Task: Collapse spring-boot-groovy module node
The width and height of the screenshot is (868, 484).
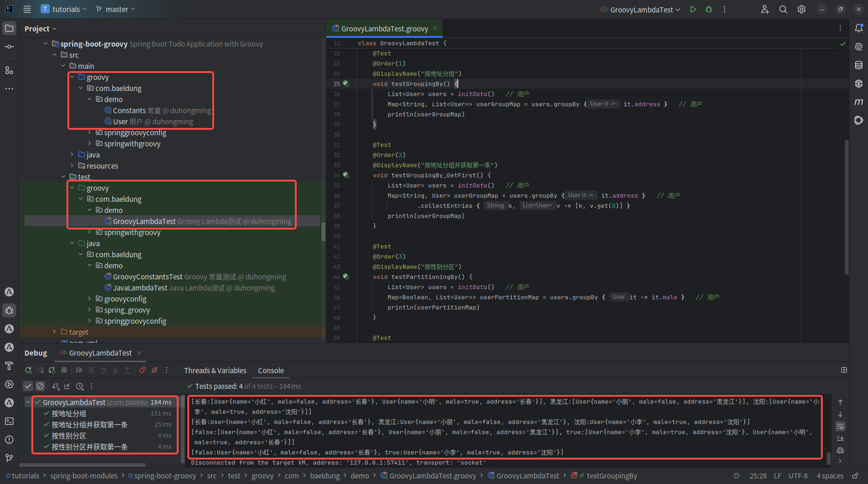Action: pos(46,44)
